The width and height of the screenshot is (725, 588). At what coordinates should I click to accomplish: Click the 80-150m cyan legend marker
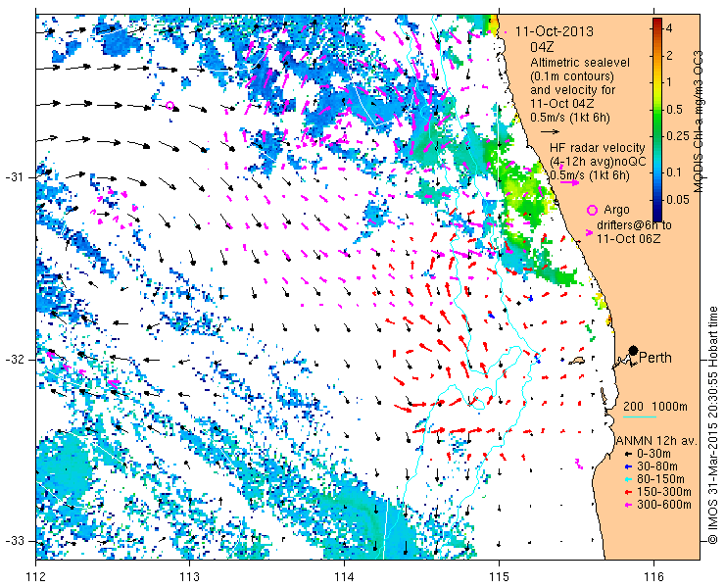[627, 479]
